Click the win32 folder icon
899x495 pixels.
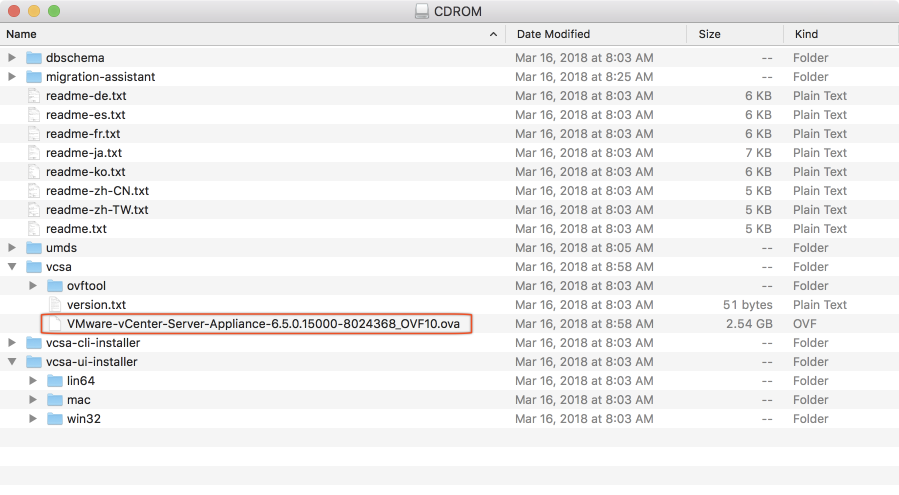pos(55,419)
